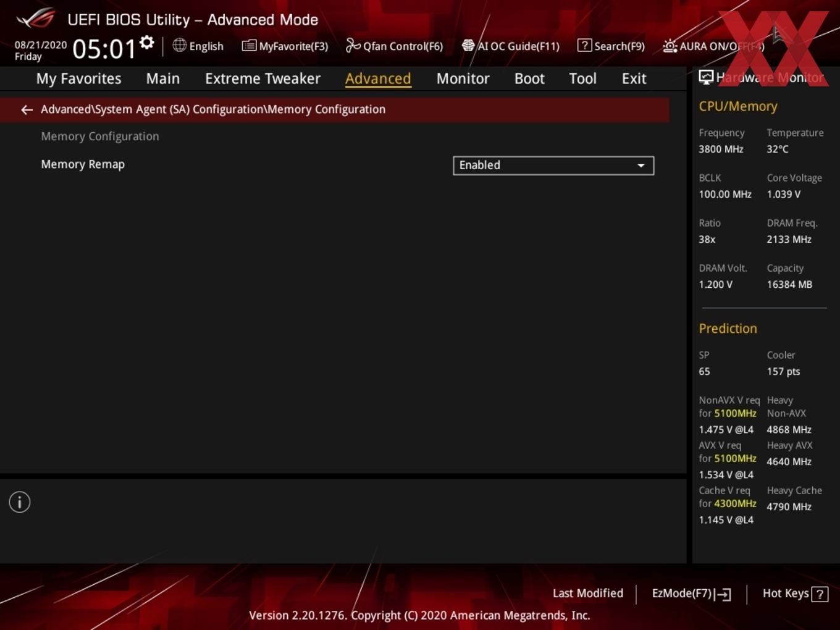Click the 1.145 V @L4 value
The height and width of the screenshot is (630, 840).
(x=726, y=519)
